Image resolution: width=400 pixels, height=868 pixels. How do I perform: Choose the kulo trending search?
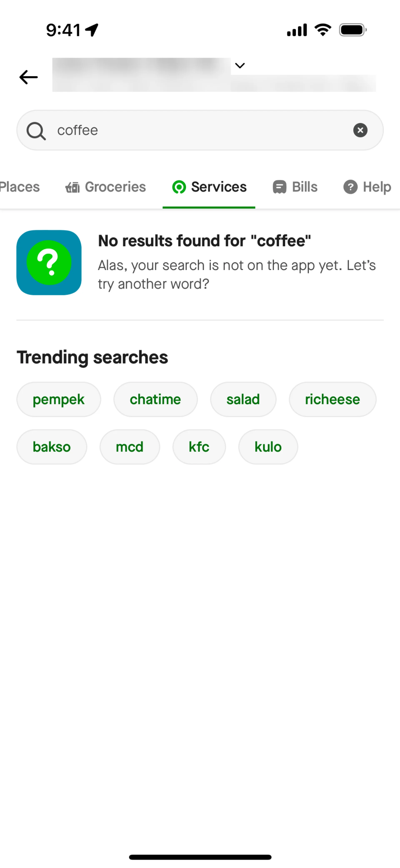coord(268,447)
